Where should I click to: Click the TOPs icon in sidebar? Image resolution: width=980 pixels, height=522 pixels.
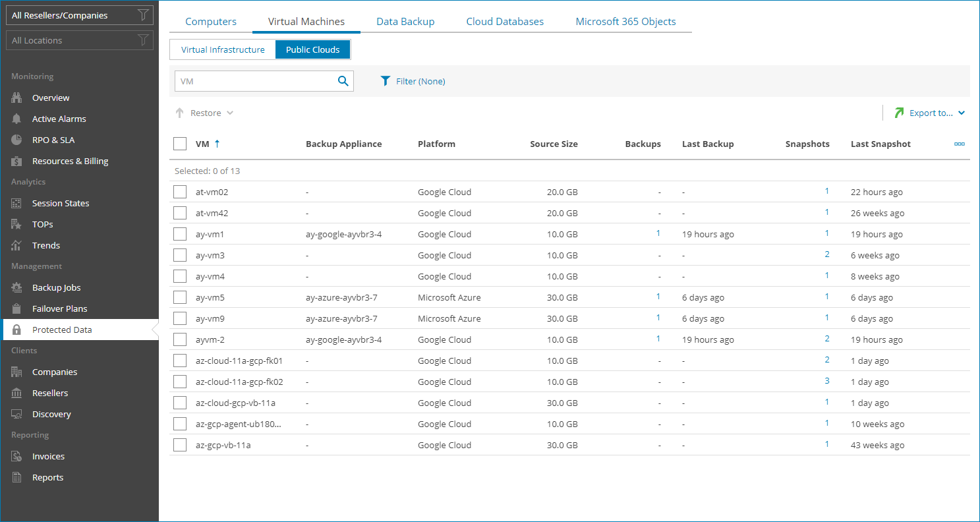point(17,224)
